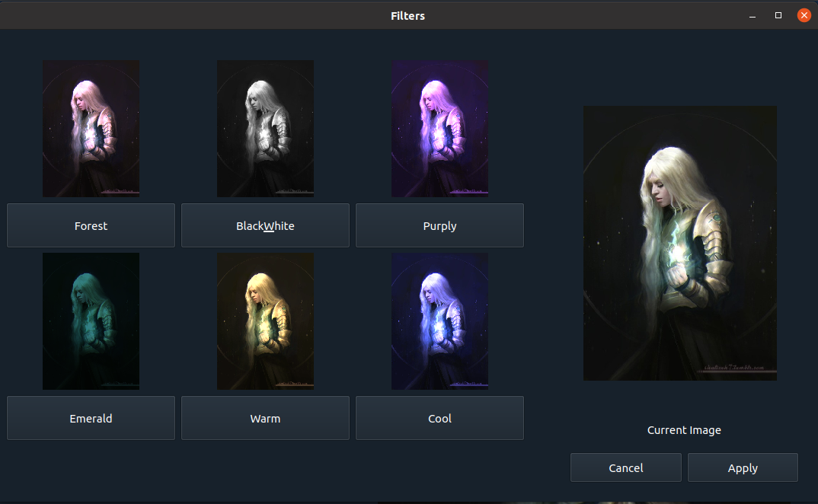Apply the Forest filter button
Viewport: 818px width, 504px height.
91,225
